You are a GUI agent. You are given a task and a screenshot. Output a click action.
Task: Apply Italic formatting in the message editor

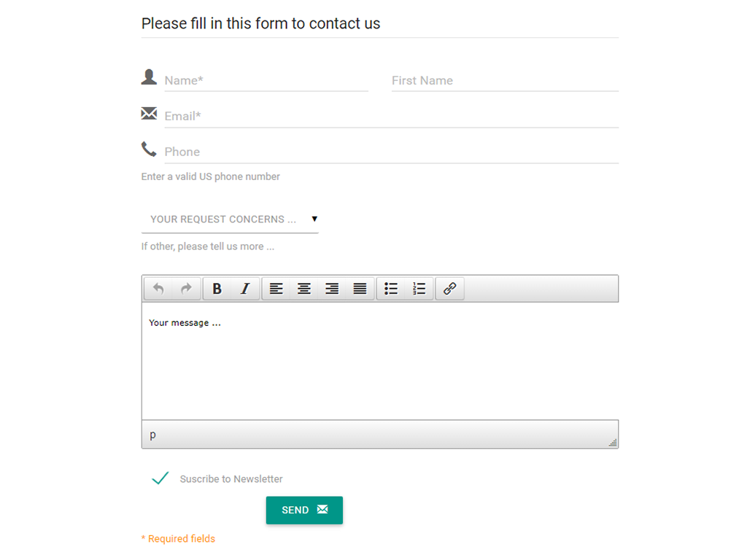pyautogui.click(x=245, y=289)
